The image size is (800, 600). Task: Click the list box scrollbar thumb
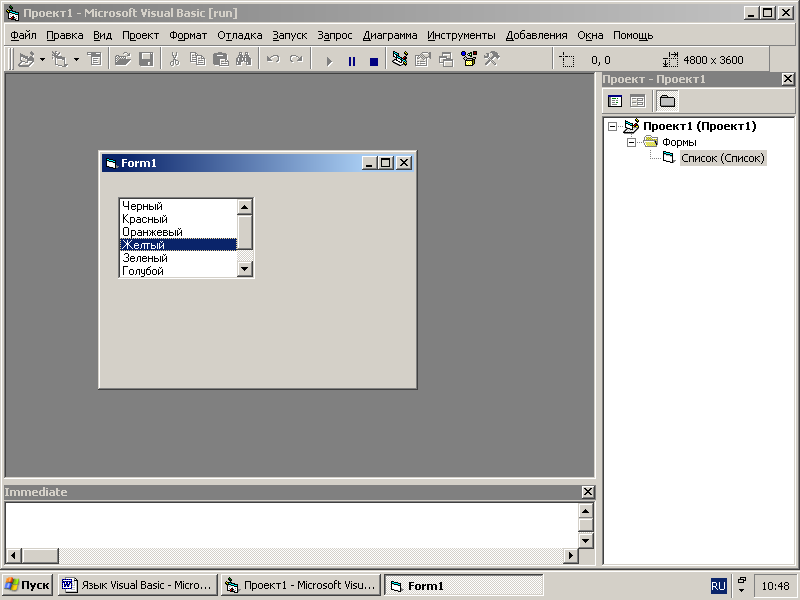pos(244,232)
